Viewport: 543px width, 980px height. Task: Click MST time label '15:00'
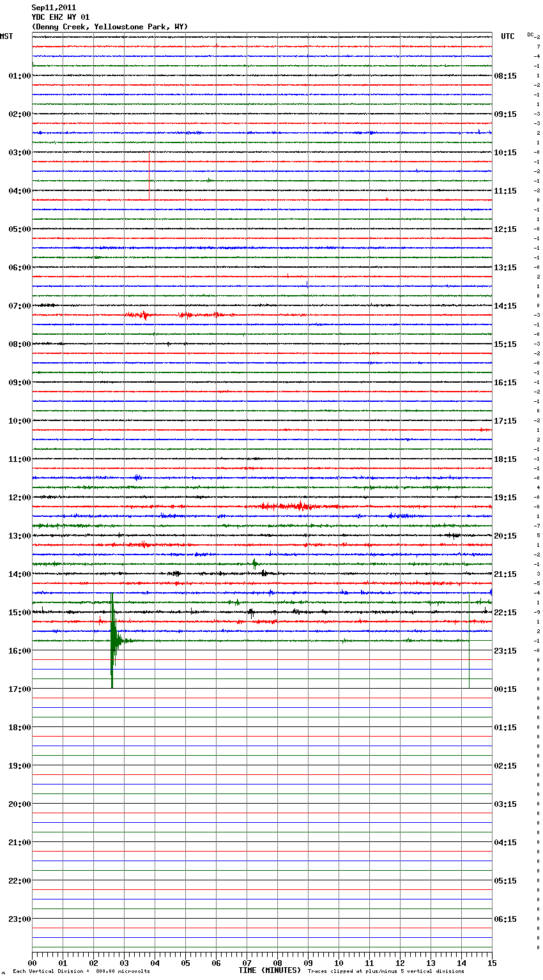pos(19,613)
